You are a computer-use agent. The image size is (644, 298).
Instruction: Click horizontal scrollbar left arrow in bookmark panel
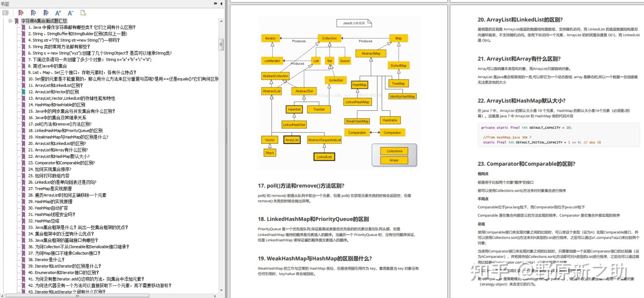pos(3,296)
